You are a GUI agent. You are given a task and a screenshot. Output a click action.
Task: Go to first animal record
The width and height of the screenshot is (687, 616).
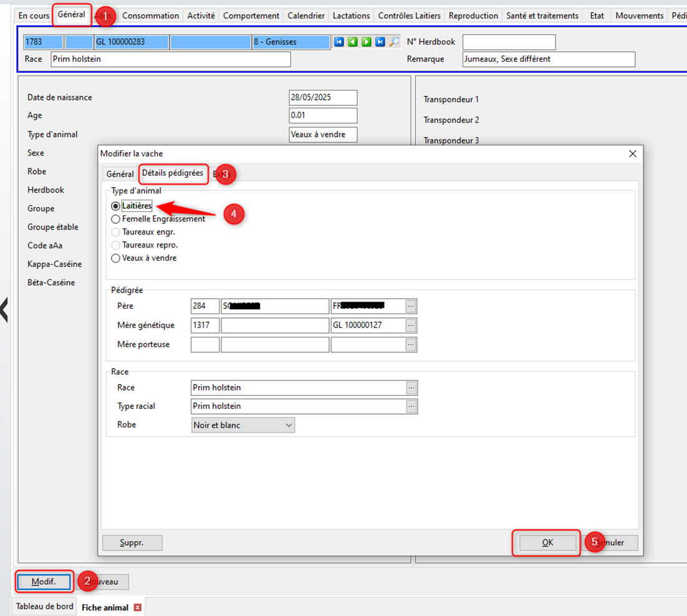click(x=339, y=42)
